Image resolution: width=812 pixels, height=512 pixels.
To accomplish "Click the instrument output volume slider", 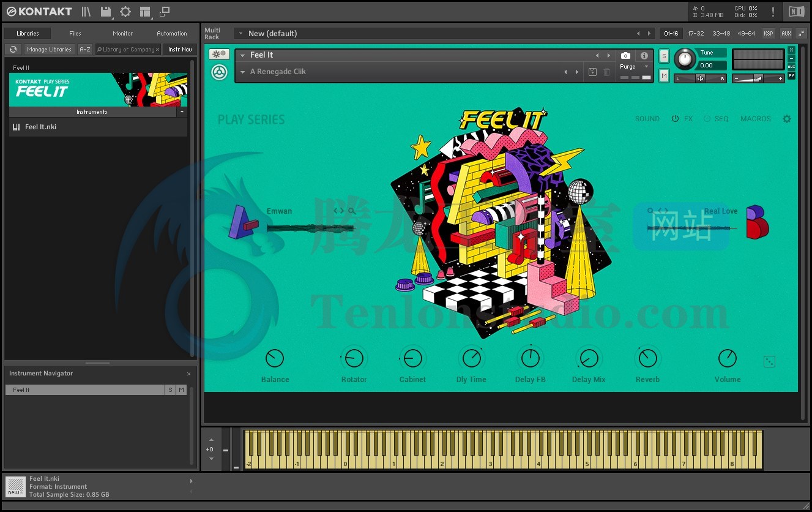I will tap(759, 78).
